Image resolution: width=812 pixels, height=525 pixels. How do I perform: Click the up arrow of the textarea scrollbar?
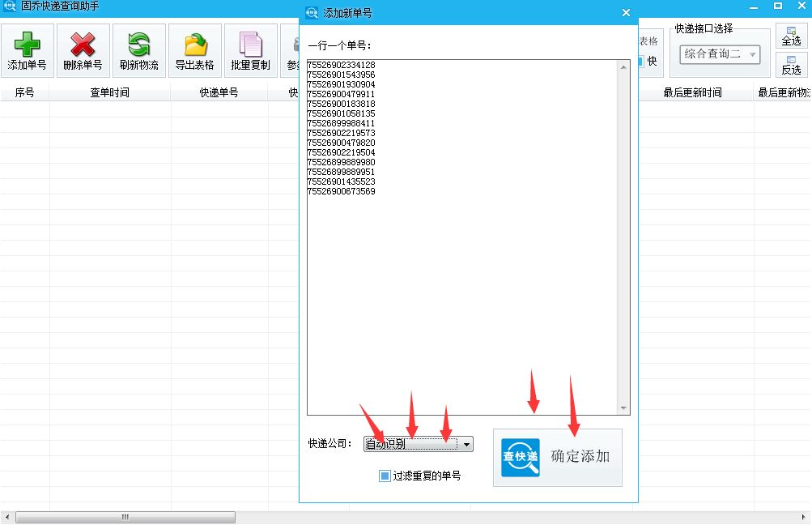tap(625, 66)
